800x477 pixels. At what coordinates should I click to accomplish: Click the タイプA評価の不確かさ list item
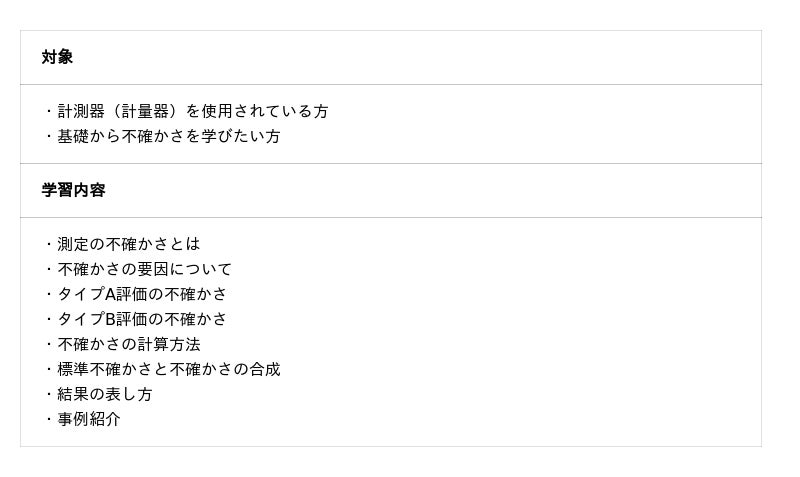(x=142, y=294)
